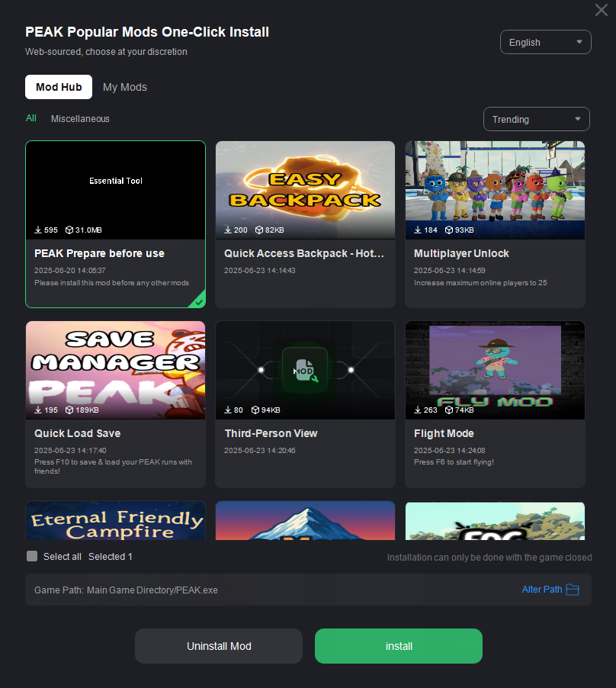Viewport: 616px width, 688px height.
Task: Switch to the My Mods tab
Action: coord(125,87)
